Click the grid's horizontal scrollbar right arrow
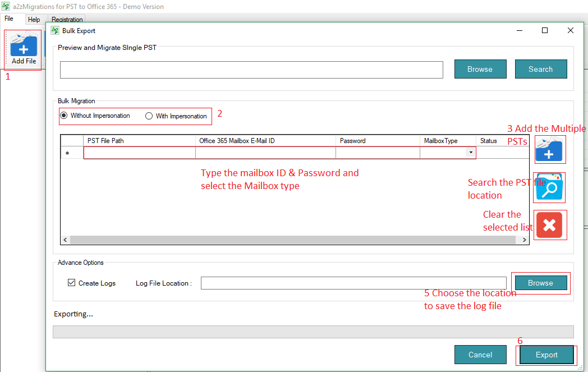The height and width of the screenshot is (372, 588). 525,240
